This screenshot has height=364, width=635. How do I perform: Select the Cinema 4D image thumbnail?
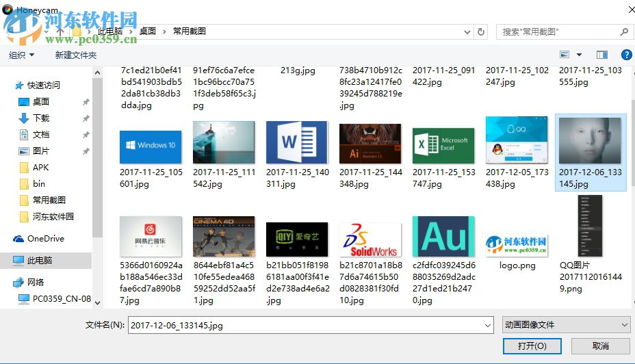(x=224, y=237)
